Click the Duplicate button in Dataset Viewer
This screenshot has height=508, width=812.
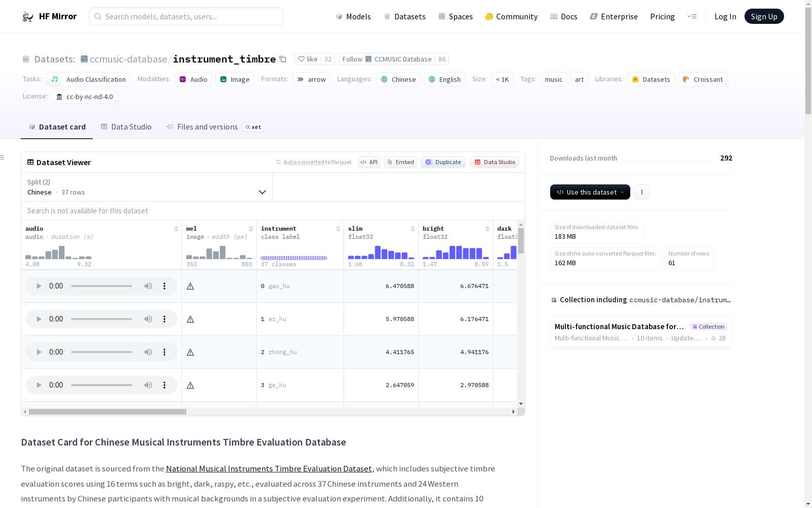443,162
